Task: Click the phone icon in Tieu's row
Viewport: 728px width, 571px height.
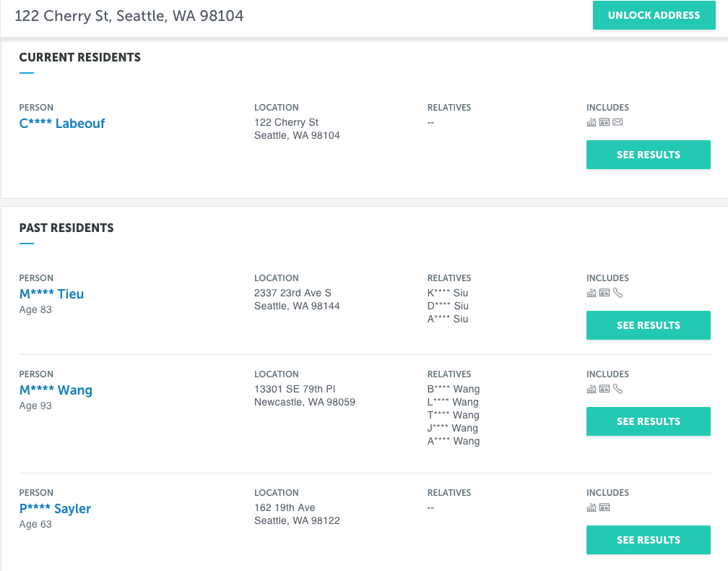Action: [x=617, y=293]
